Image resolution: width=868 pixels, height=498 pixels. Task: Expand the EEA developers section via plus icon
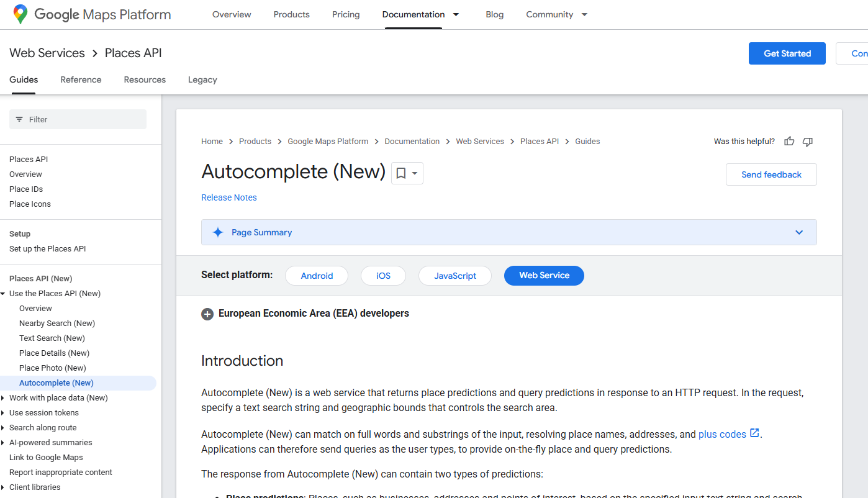(x=207, y=314)
